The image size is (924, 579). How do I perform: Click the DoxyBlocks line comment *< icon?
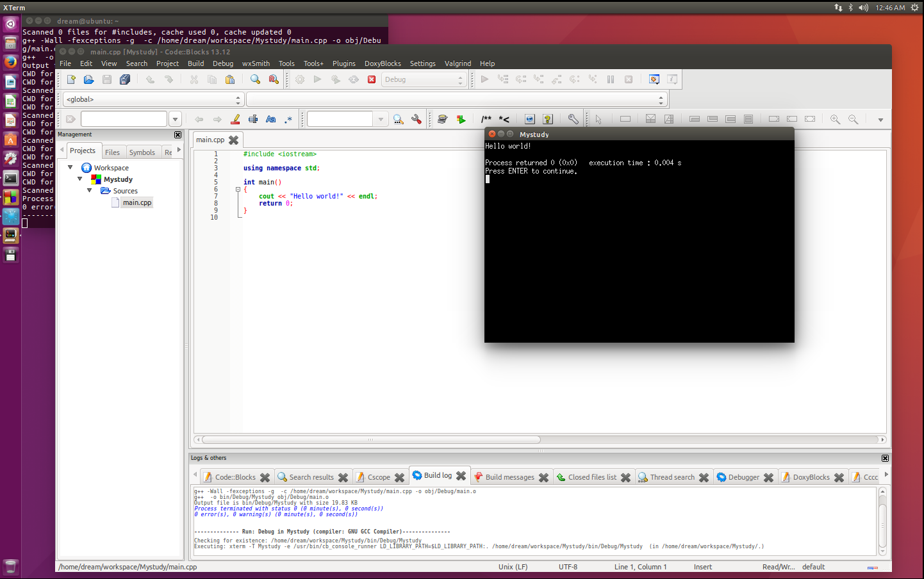tap(504, 119)
